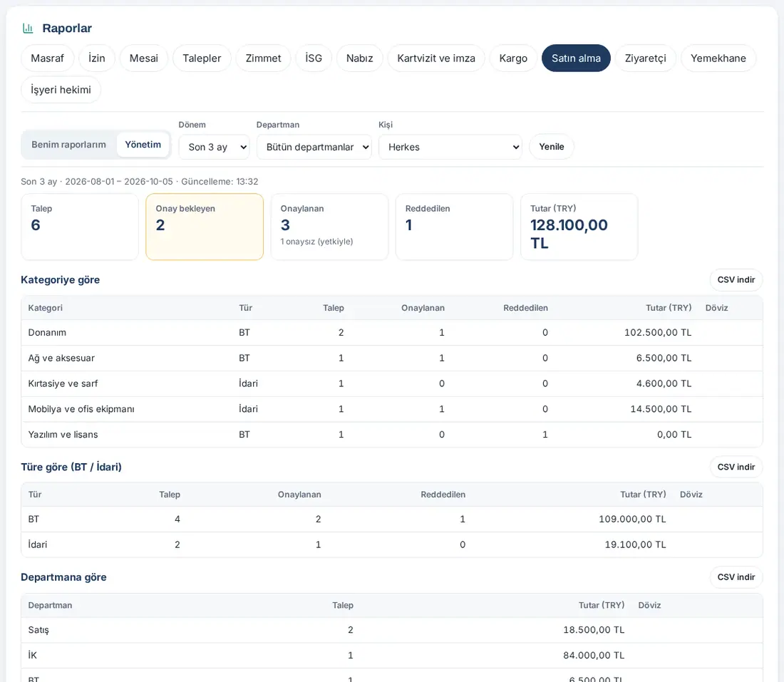Click the Yenile button
This screenshot has height=682, width=784.
pyautogui.click(x=551, y=147)
